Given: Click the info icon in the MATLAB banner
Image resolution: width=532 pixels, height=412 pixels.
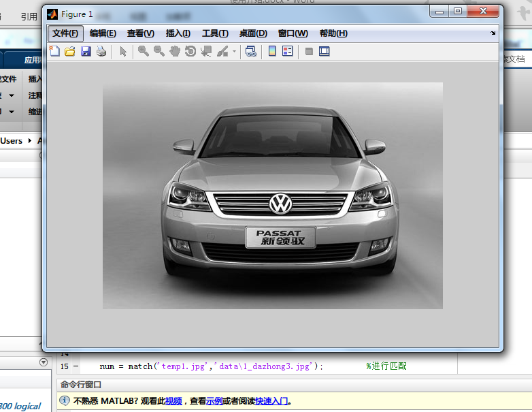Looking at the screenshot, I should [65, 401].
